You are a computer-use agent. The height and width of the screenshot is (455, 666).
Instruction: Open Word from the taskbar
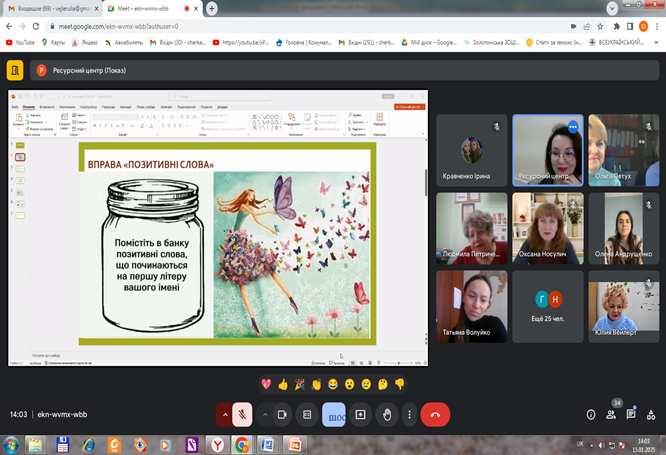(267, 445)
